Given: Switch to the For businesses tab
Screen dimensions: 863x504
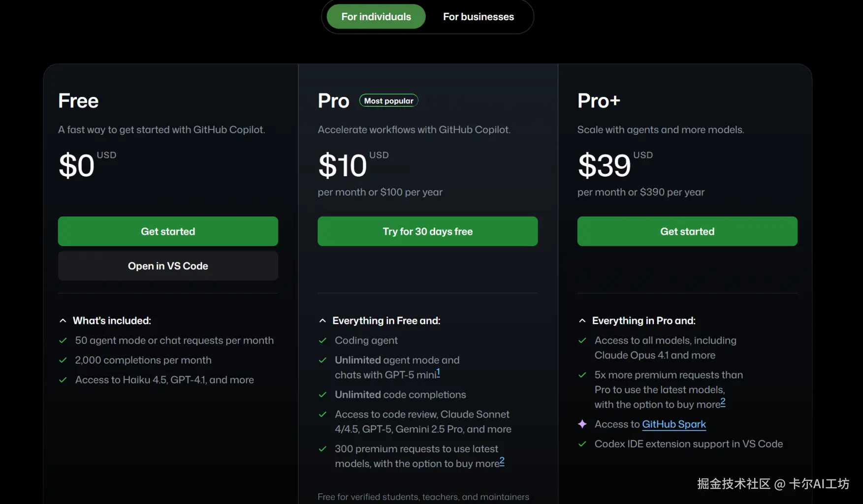Looking at the screenshot, I should (x=478, y=17).
